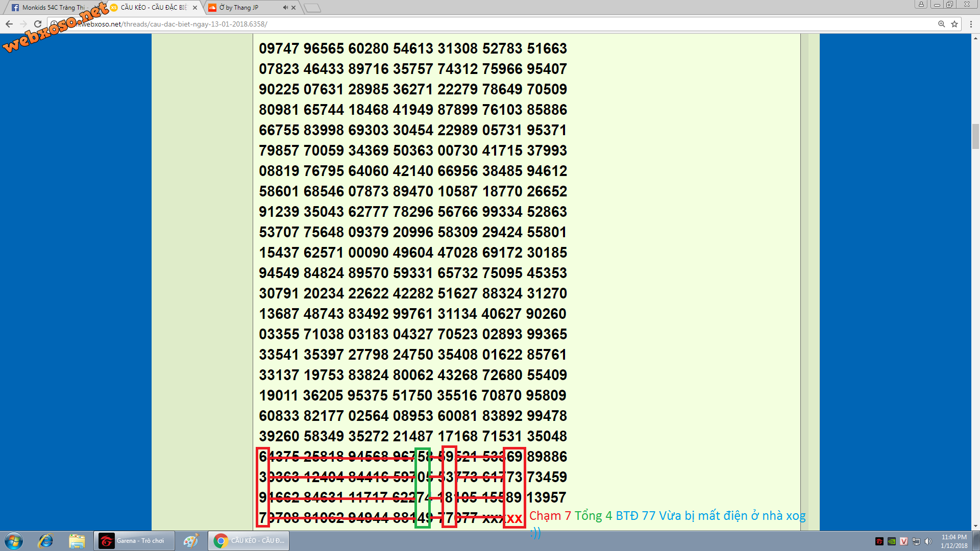
Task: Go back to the previous page
Action: click(9, 24)
